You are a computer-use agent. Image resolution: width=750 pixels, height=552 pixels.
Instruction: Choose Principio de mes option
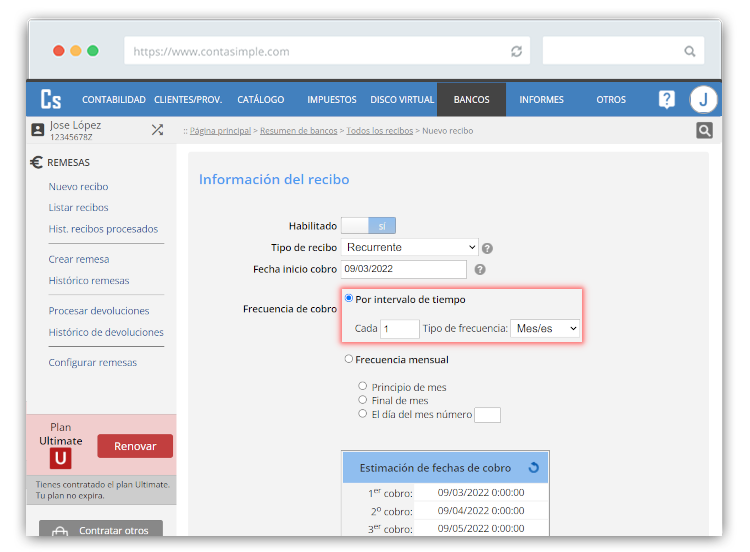tap(363, 386)
